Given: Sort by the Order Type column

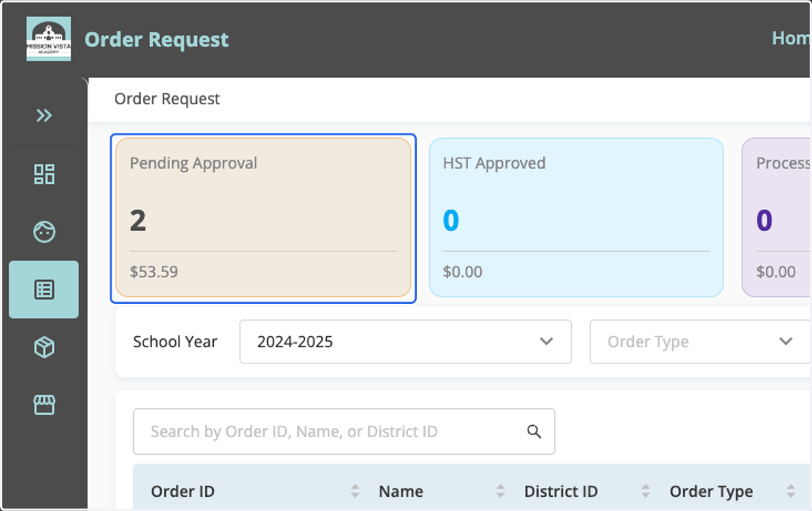Looking at the screenshot, I should tap(790, 492).
